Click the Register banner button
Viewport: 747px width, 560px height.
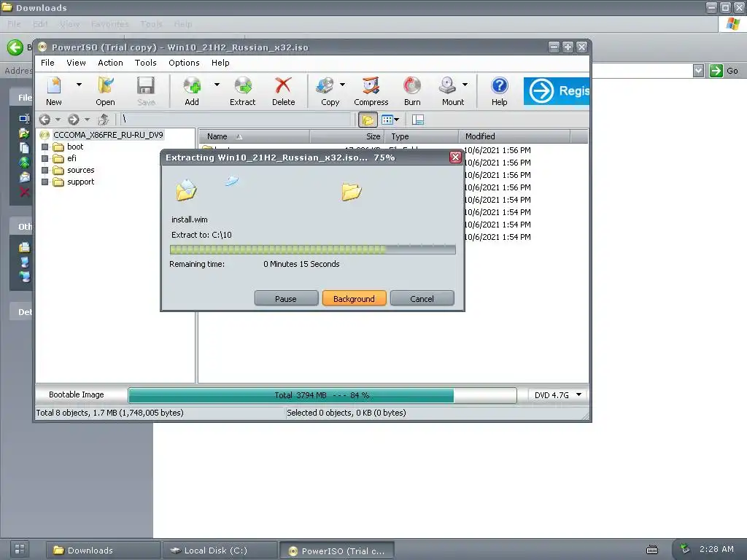pyautogui.click(x=557, y=91)
